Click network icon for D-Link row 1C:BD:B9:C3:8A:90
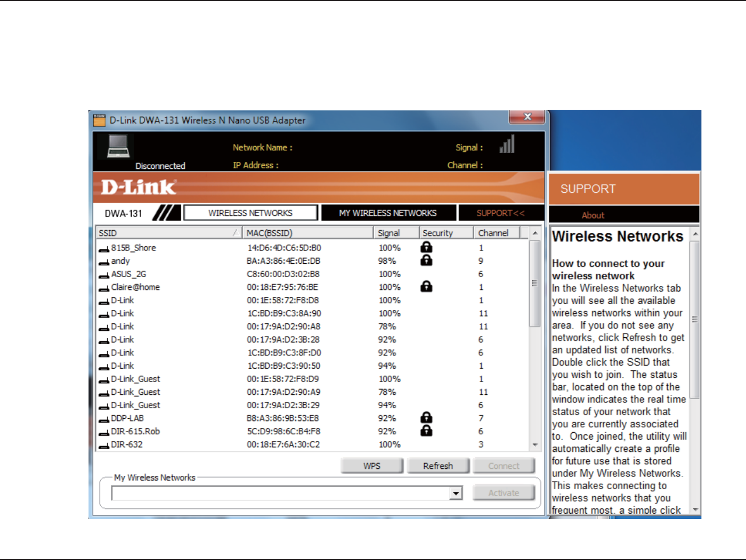The width and height of the screenshot is (746, 560). [x=104, y=314]
